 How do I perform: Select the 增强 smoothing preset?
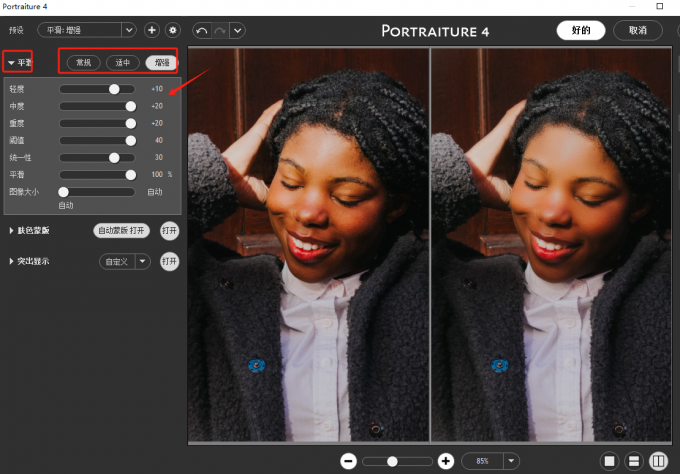[162, 63]
